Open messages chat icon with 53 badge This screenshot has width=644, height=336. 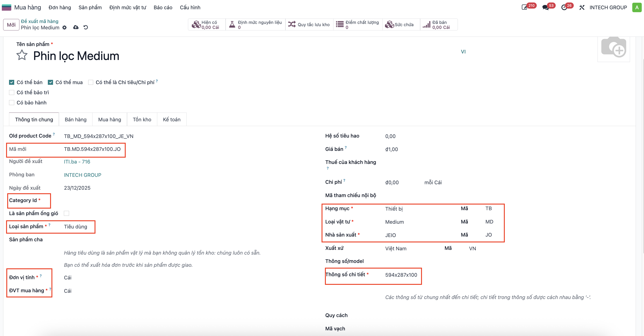[x=545, y=7]
